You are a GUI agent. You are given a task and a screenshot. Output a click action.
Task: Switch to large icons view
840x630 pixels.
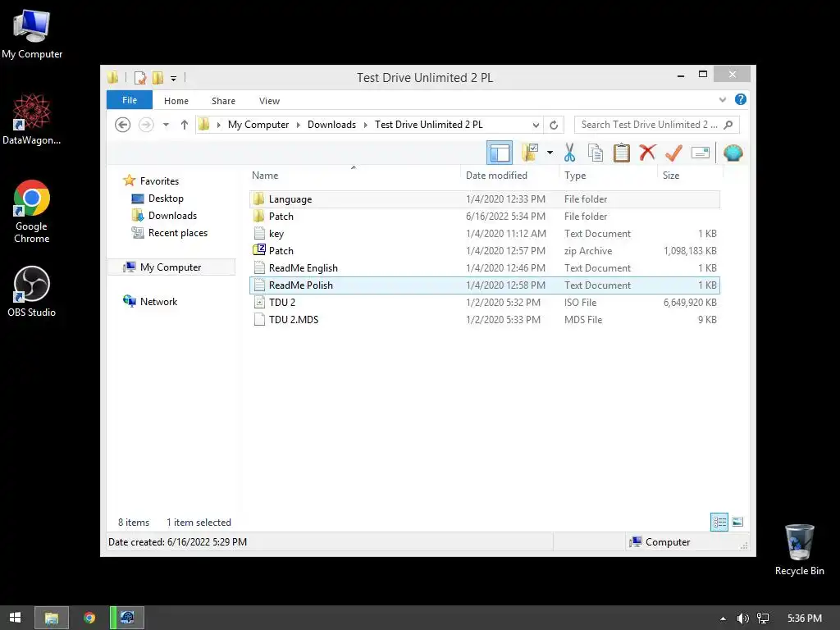[x=737, y=522]
